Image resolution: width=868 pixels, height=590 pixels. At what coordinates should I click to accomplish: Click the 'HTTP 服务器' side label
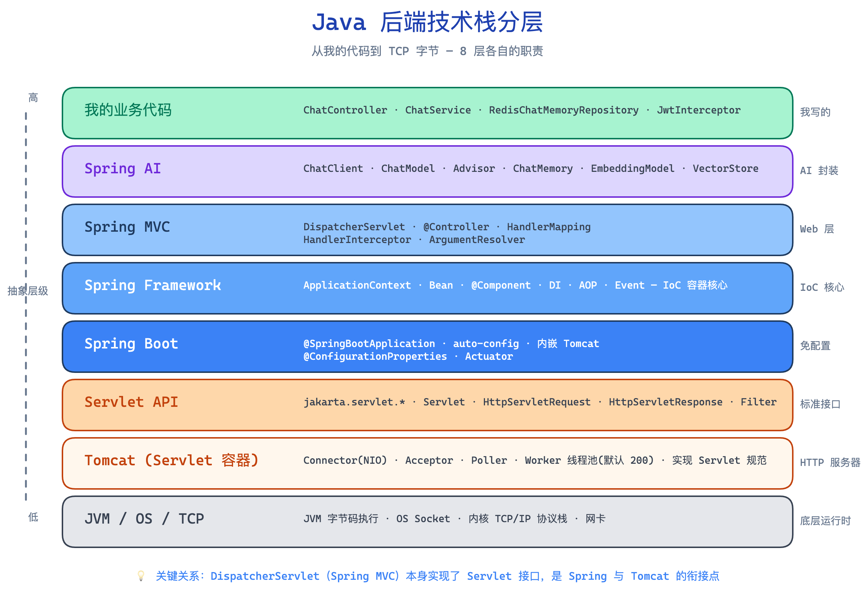click(830, 462)
